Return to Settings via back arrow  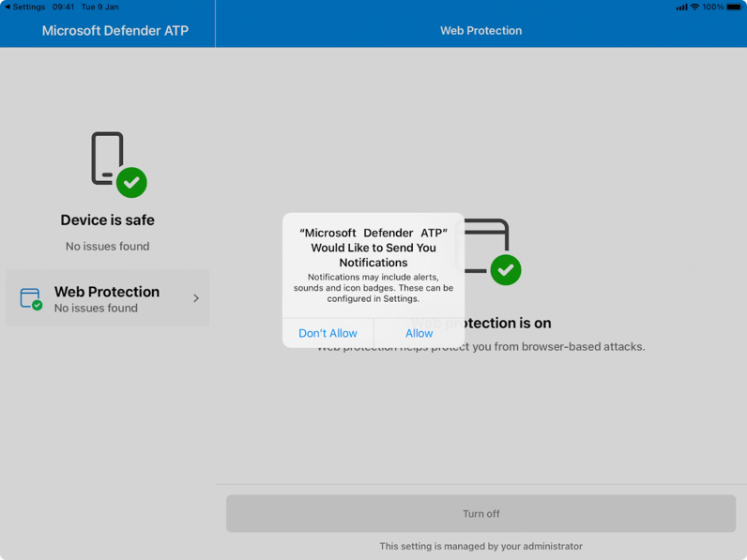click(x=24, y=8)
